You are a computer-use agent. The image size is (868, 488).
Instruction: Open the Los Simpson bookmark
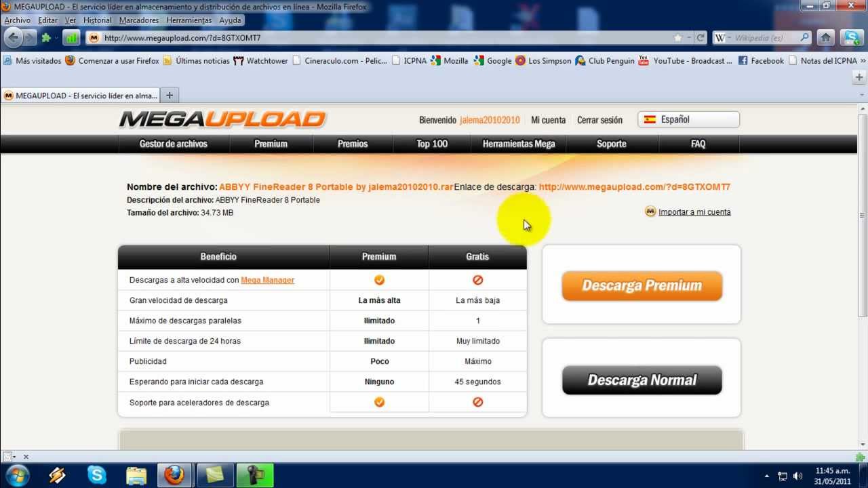coord(543,60)
